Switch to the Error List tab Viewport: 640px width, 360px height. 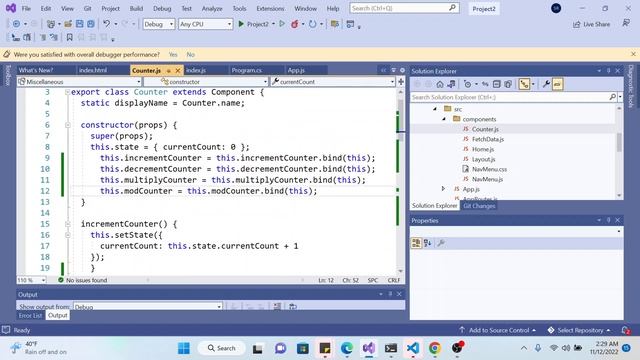point(30,316)
